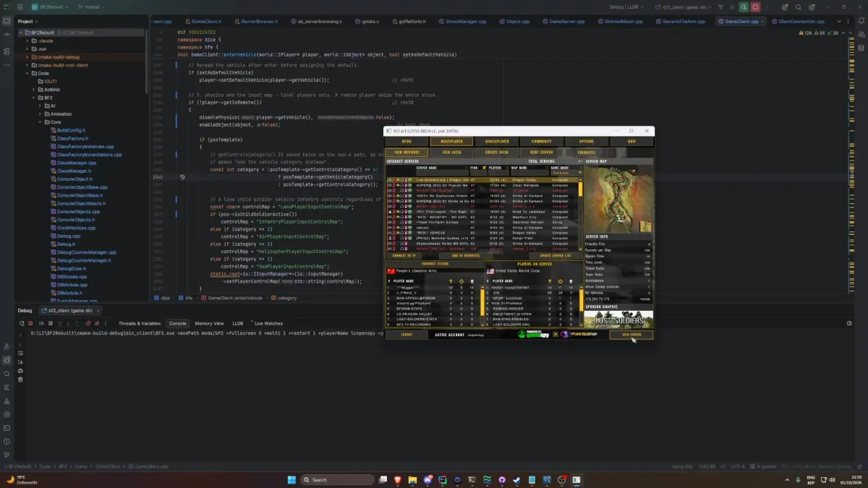Collapse the Core folder in Project tree

click(40, 122)
